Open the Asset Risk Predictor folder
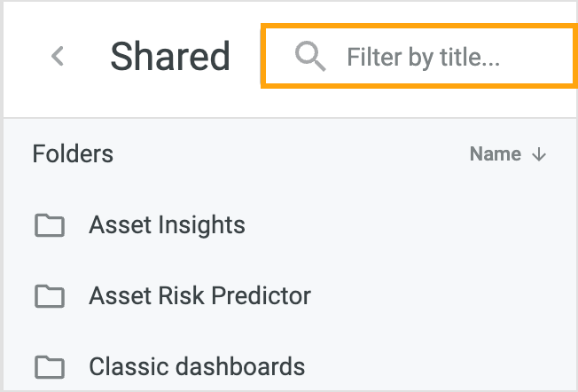Image resolution: width=578 pixels, height=392 pixels. [199, 295]
